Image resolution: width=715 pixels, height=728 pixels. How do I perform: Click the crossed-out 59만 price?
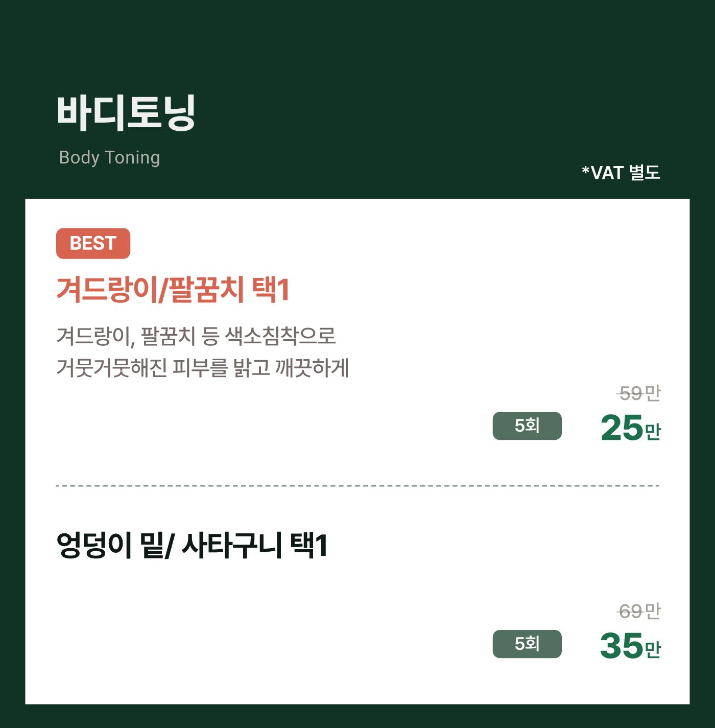(x=639, y=393)
